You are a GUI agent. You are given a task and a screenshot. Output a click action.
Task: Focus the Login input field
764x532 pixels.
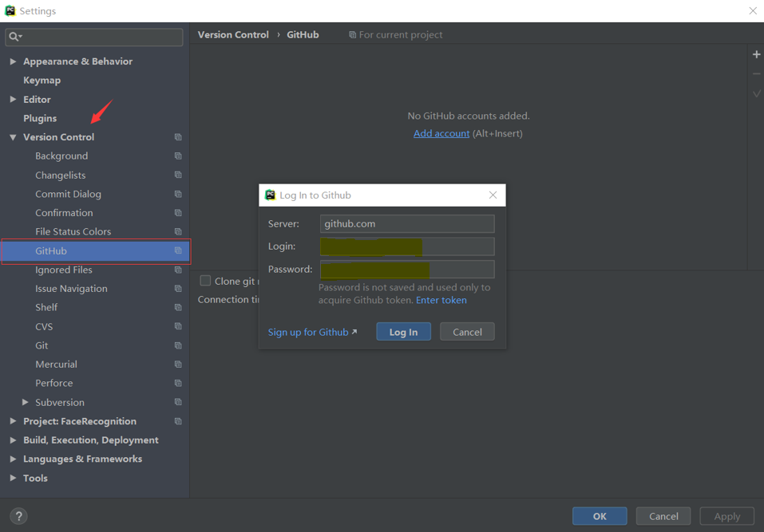click(407, 246)
